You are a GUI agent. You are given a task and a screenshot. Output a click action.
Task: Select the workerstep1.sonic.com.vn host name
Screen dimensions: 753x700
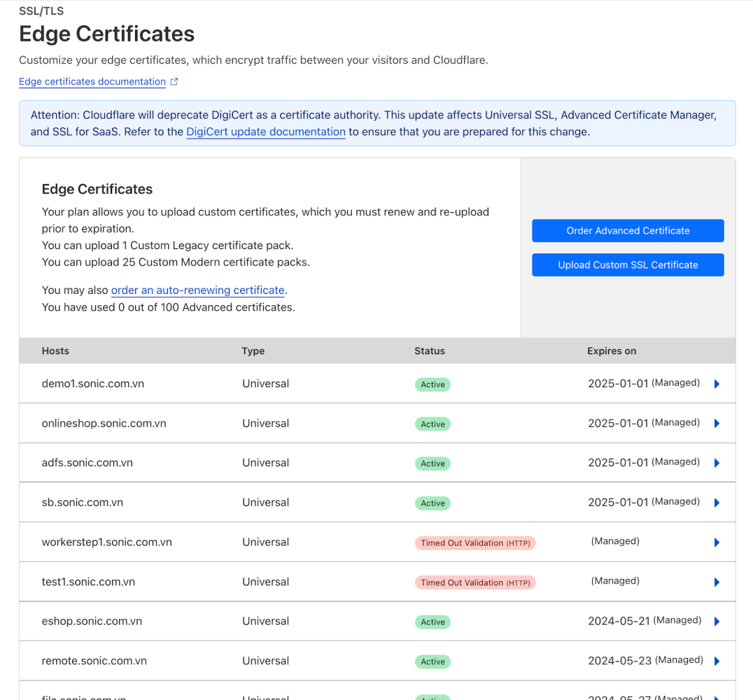[x=106, y=542]
